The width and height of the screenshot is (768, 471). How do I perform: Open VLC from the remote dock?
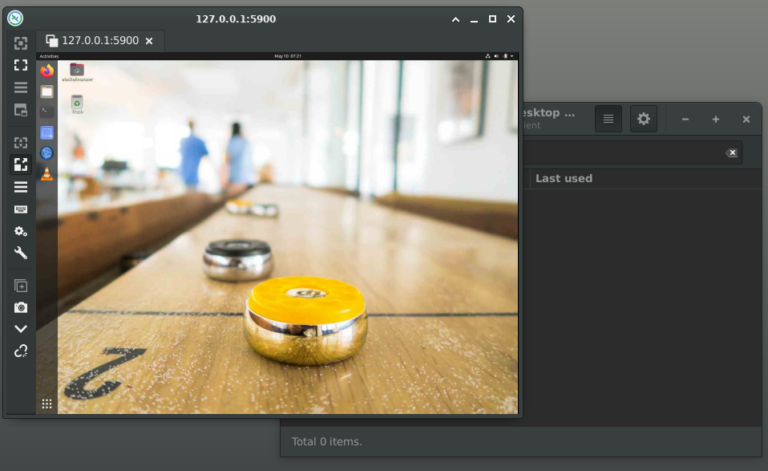[47, 173]
